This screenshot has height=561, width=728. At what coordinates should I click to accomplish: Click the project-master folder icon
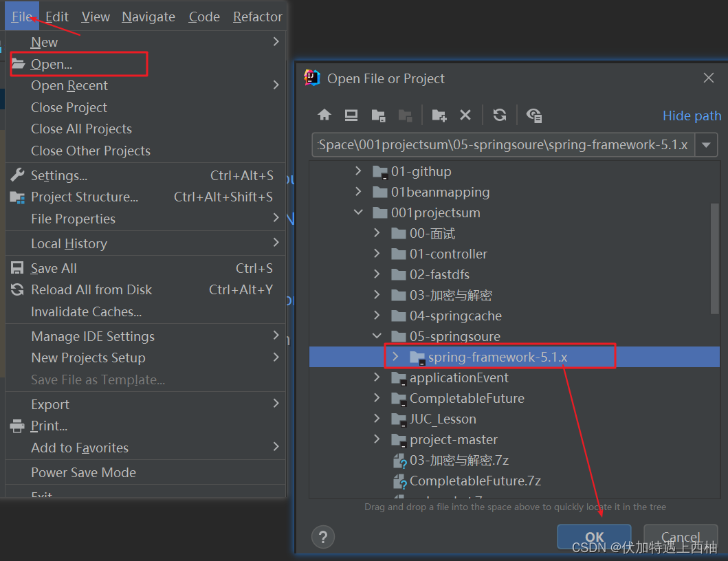pyautogui.click(x=399, y=440)
